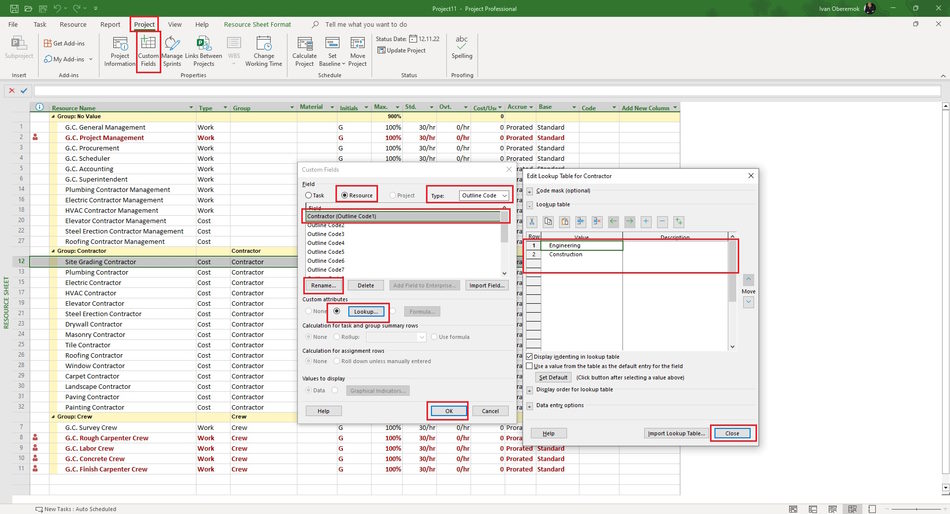Cut row in lookup table toolbar
This screenshot has height=514, width=950.
coord(532,222)
